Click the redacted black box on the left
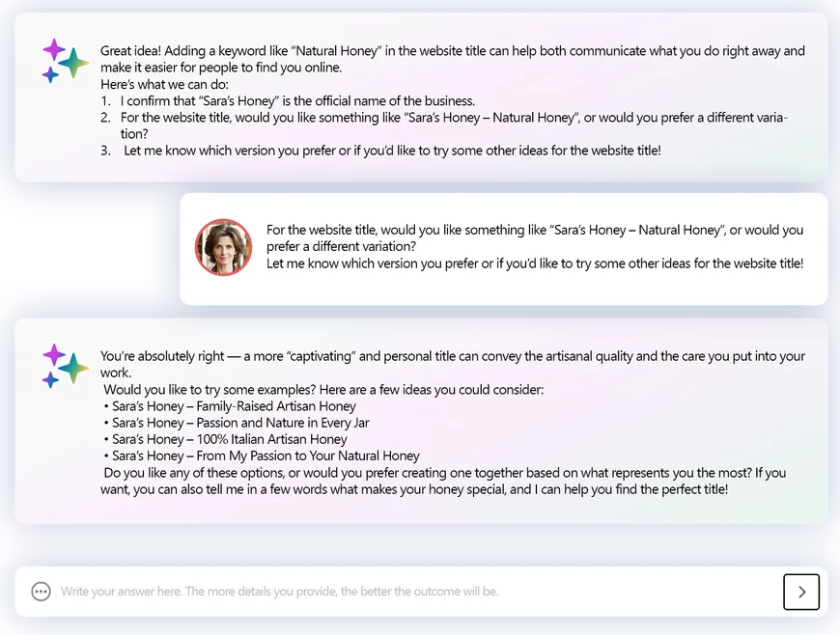840x635 pixels. pyautogui.click(x=70, y=249)
